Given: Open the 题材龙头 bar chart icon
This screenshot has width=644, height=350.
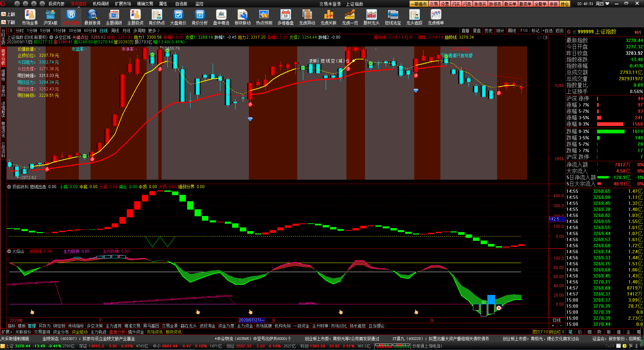Looking at the screenshot, I should click(x=371, y=17).
